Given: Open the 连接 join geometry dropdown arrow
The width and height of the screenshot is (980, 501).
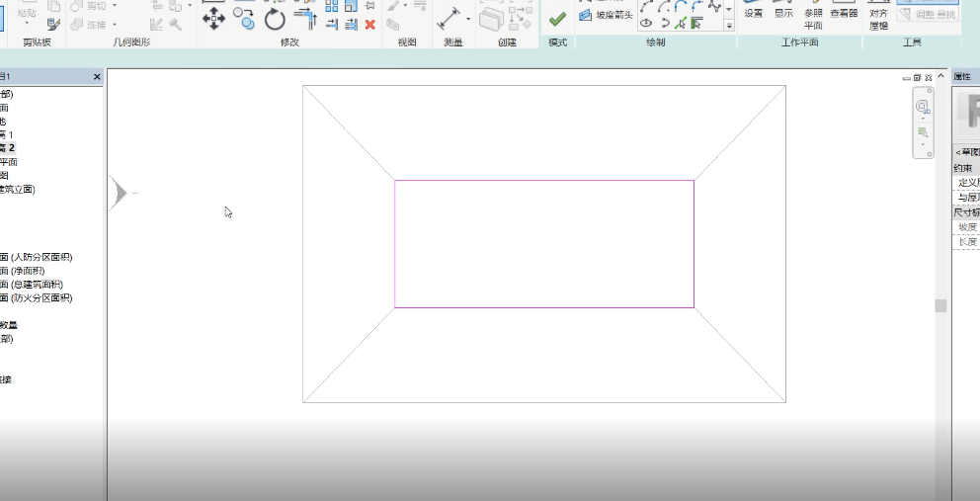Looking at the screenshot, I should click(x=115, y=25).
